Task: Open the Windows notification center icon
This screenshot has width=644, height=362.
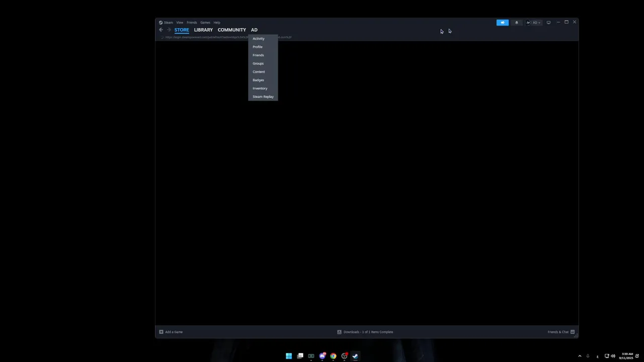Action: [637, 356]
